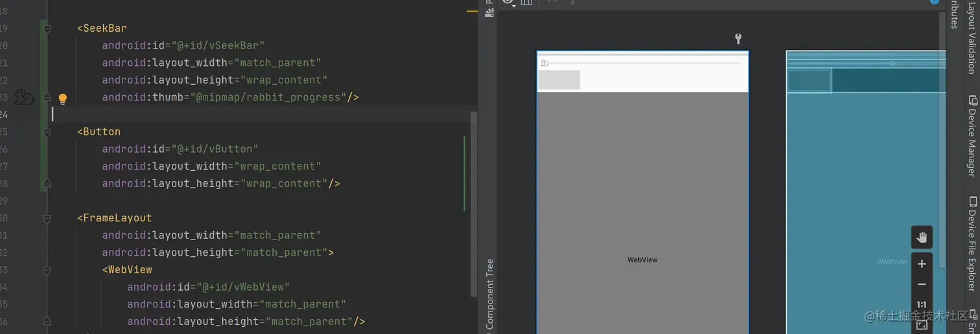980x334 pixels.
Task: Collapse the Button tag fold marker
Action: pos(47,131)
